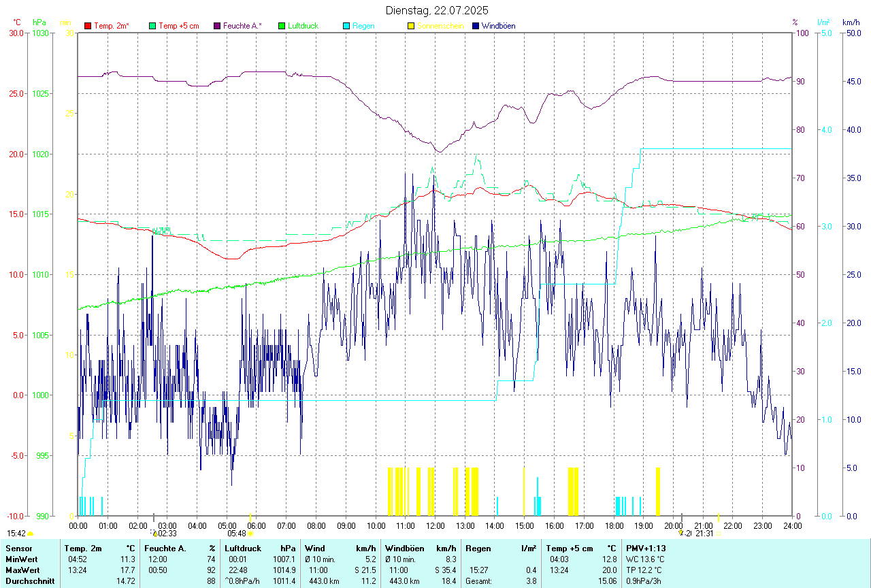Click the sunrise sun icon near 05:48
The width and height of the screenshot is (871, 588).
point(250,534)
